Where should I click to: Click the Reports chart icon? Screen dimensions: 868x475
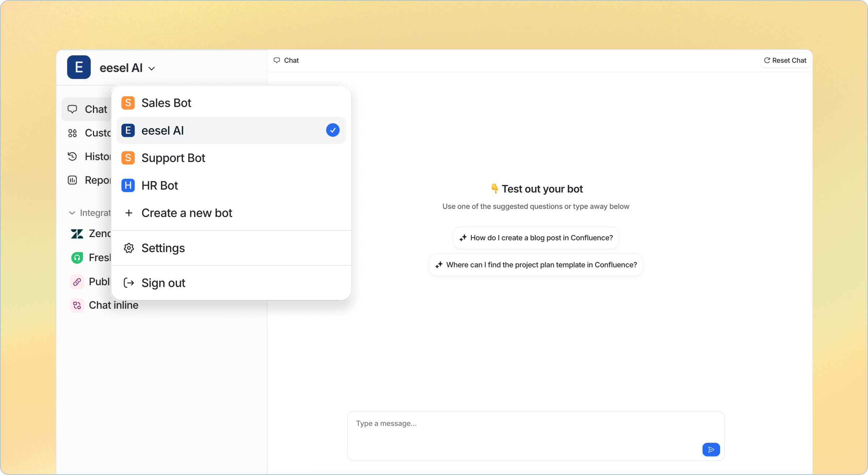(x=72, y=180)
